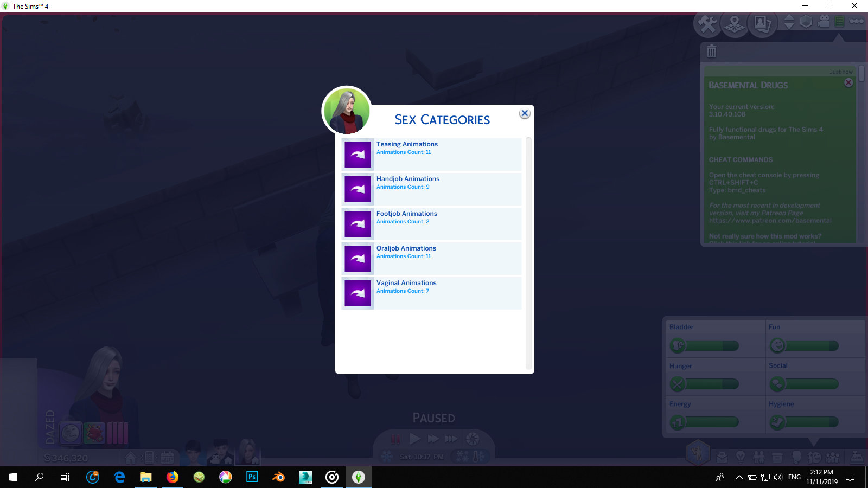Open Build Mode with the tools icon
Image resolution: width=868 pixels, height=488 pixels.
[x=707, y=24]
